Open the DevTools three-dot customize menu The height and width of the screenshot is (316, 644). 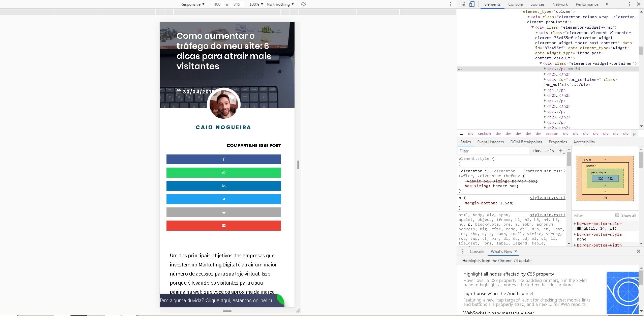tap(629, 4)
